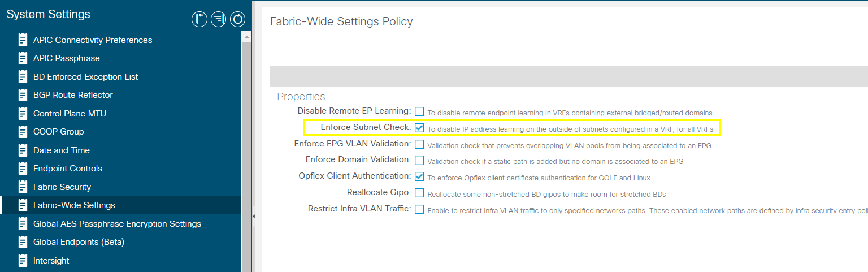Open Intersight in the navigation tree
This screenshot has height=272, width=868.
pos(51,261)
